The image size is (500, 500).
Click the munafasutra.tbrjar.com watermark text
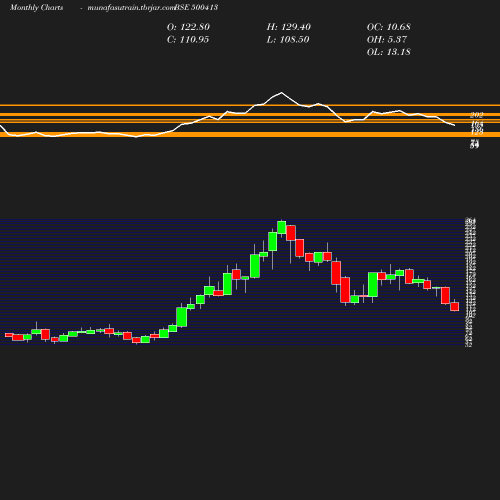[131, 7]
